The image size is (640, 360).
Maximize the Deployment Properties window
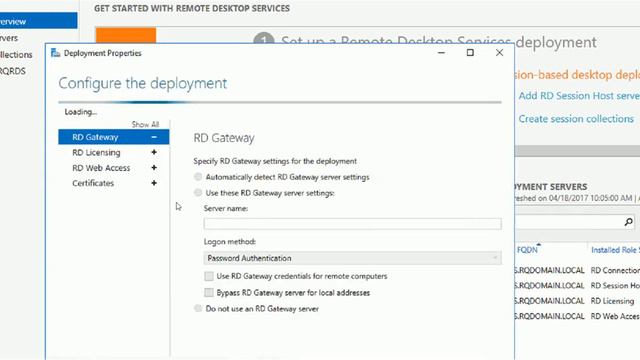pos(470,53)
